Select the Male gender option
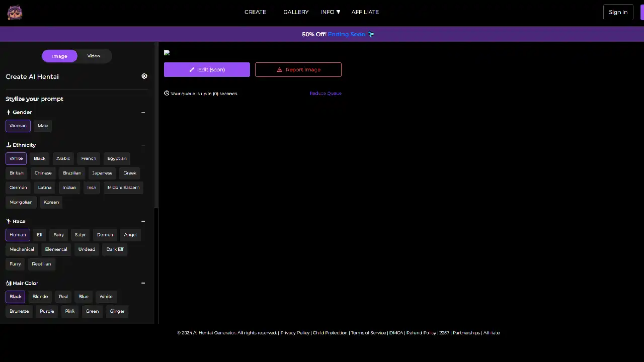The image size is (644, 362). pyautogui.click(x=43, y=126)
